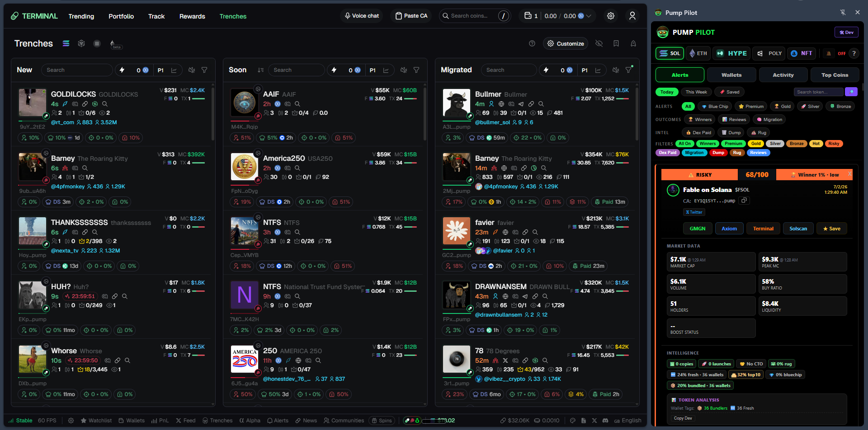Open the user profile icon
Screen dimensions: 868x430
pos(632,16)
